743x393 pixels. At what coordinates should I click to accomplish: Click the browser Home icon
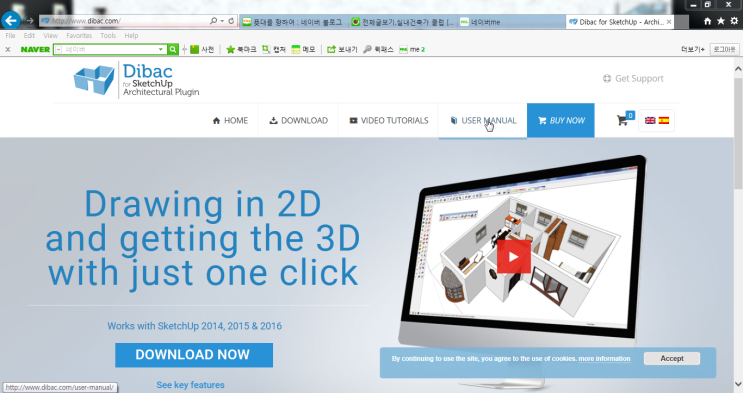[x=707, y=21]
